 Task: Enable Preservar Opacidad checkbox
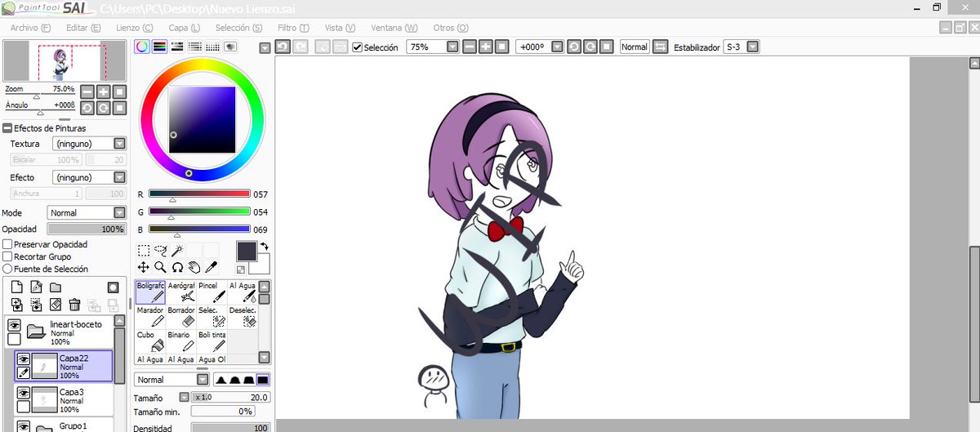[7, 244]
